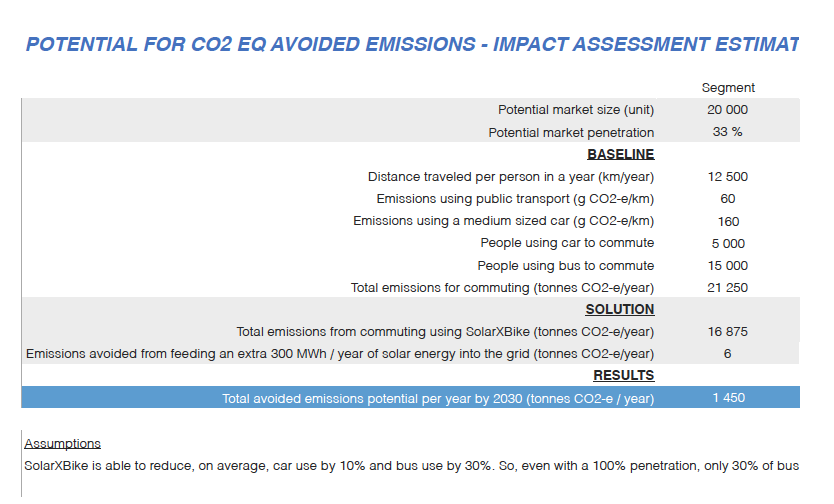This screenshot has height=504, width=834.
Task: Click the report title about avoided emissions
Action: (x=411, y=45)
